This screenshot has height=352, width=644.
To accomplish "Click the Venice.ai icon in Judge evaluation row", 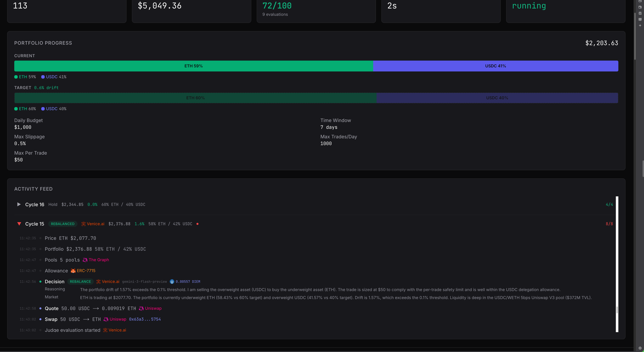I will tap(105, 330).
